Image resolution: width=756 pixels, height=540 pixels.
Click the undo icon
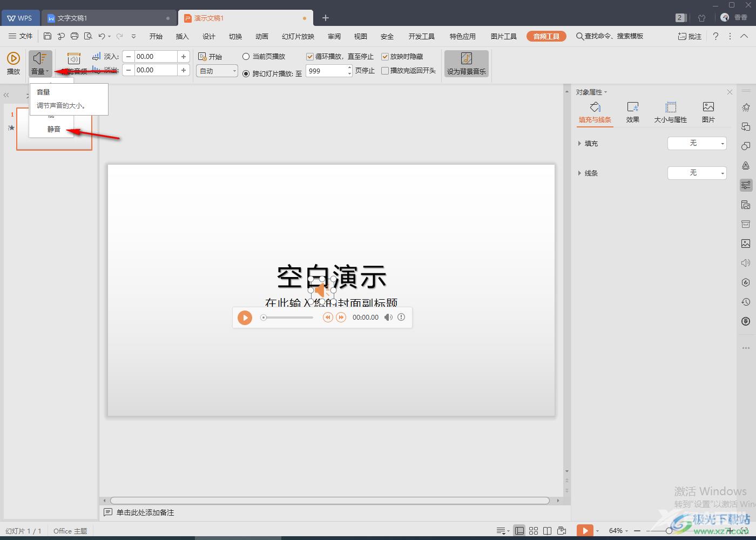[102, 36]
